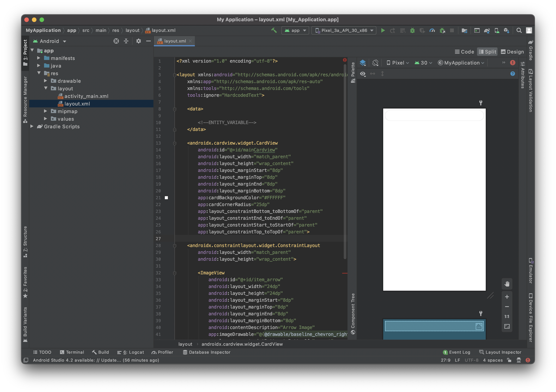Click the red layout error indicator
This screenshot has height=392, width=556.
click(513, 63)
